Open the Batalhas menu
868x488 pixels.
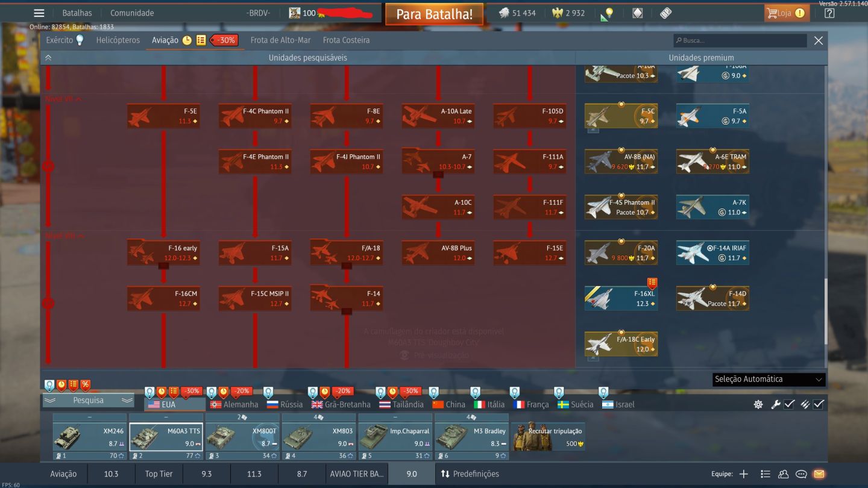coord(77,13)
